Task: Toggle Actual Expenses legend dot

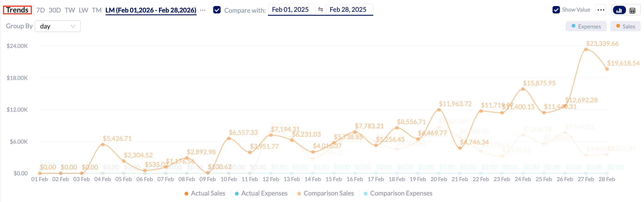Action: point(237,193)
